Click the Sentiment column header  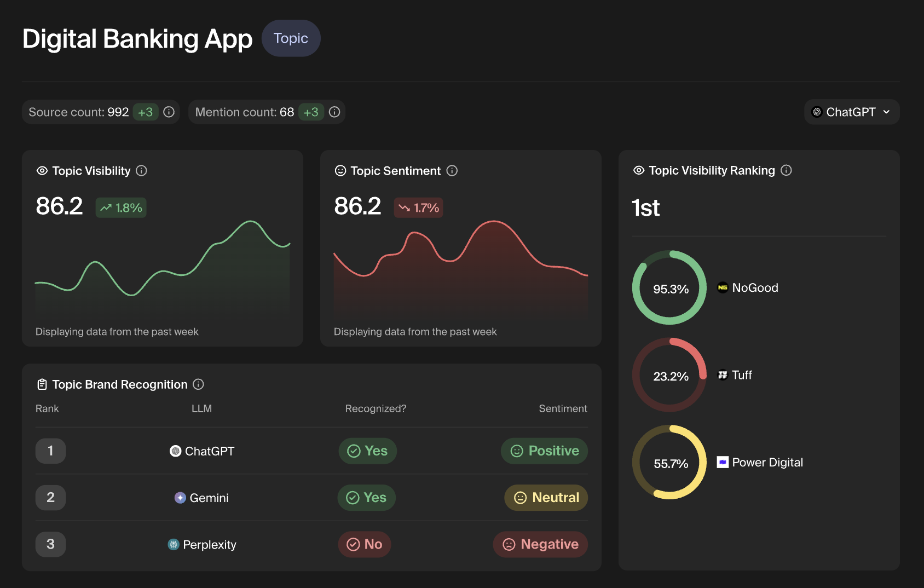pos(563,408)
